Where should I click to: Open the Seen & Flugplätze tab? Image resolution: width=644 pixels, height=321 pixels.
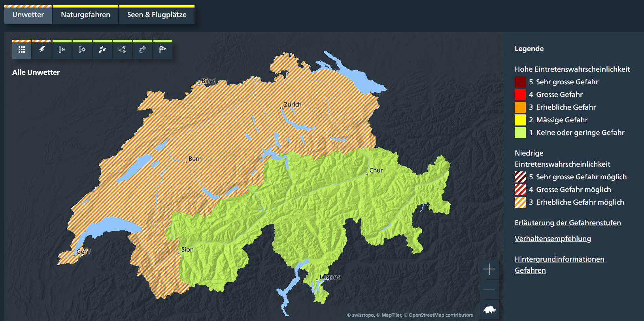157,15
